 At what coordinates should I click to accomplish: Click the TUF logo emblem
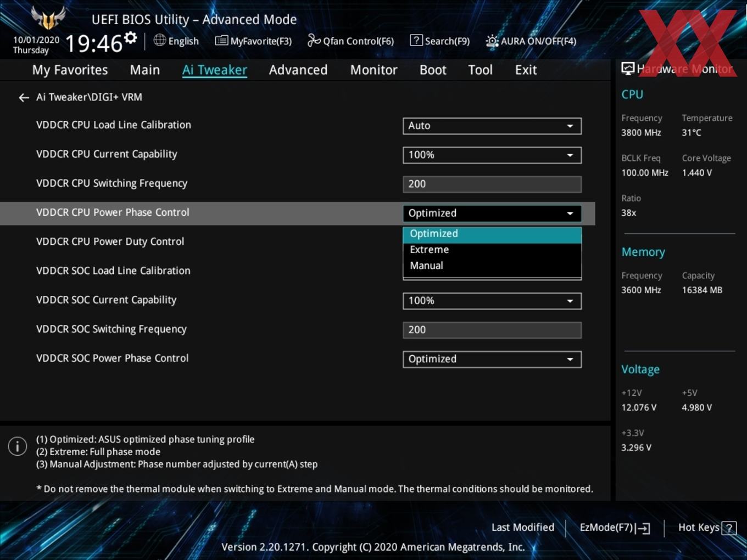48,18
